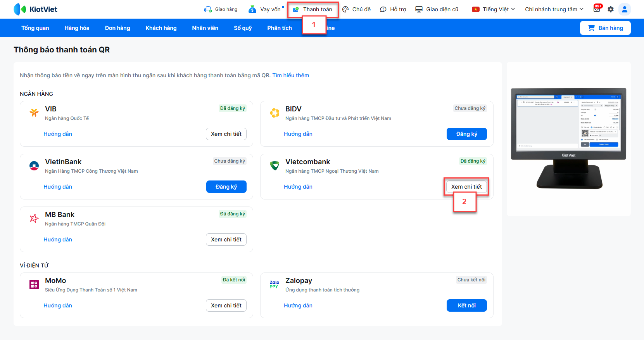Click BIDV Chưa đăng ký status badge
Viewport: 644px width, 340px height.
coord(470,108)
